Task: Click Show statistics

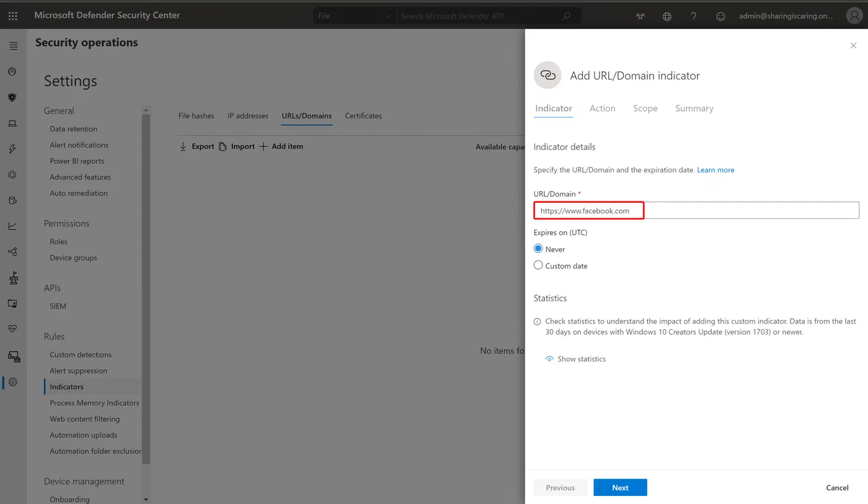Action: coord(575,359)
